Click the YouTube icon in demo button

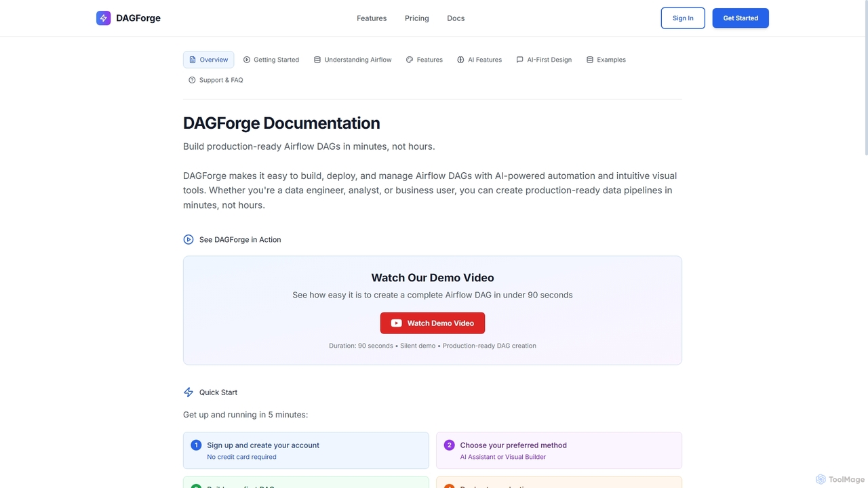397,323
